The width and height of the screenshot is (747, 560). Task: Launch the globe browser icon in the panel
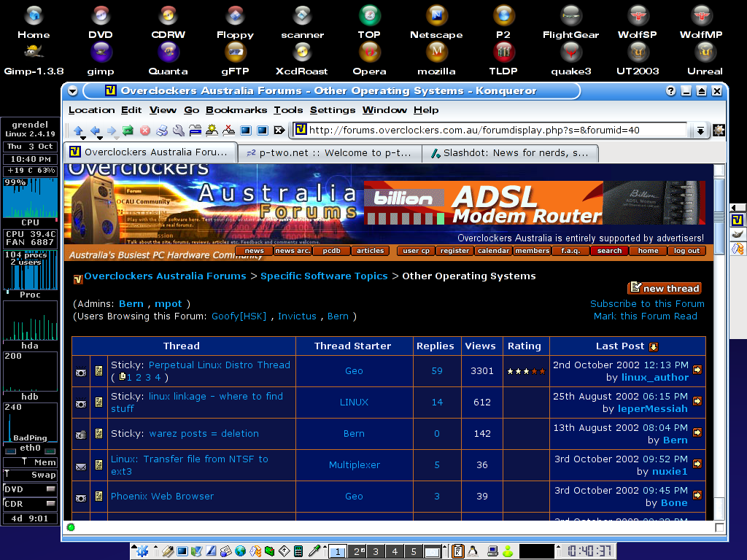pyautogui.click(x=241, y=551)
